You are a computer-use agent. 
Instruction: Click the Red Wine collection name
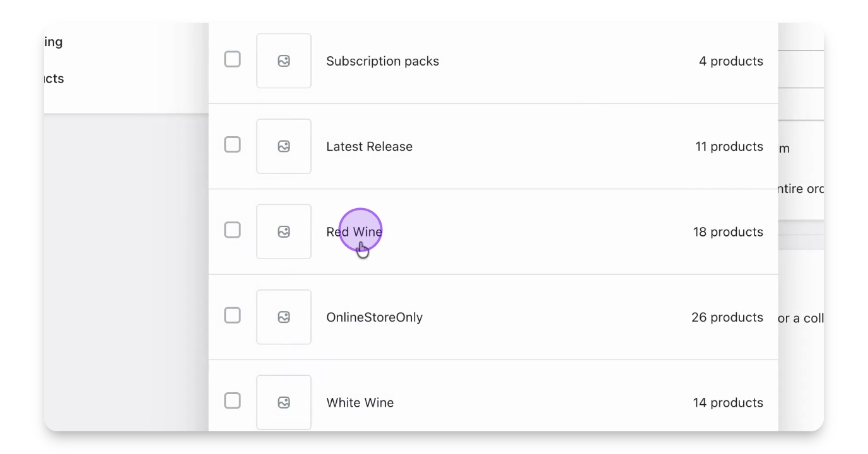pos(354,232)
